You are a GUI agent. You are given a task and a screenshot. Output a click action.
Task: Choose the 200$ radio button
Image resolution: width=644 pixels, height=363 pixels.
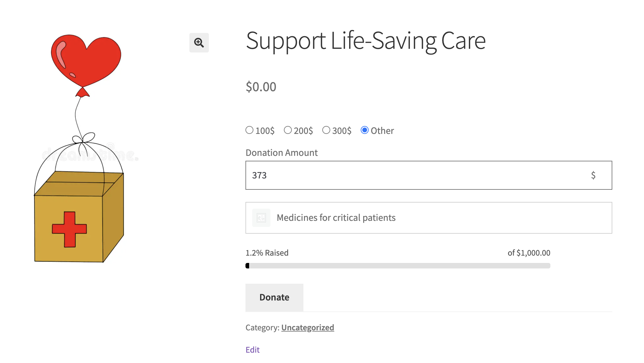click(x=288, y=130)
